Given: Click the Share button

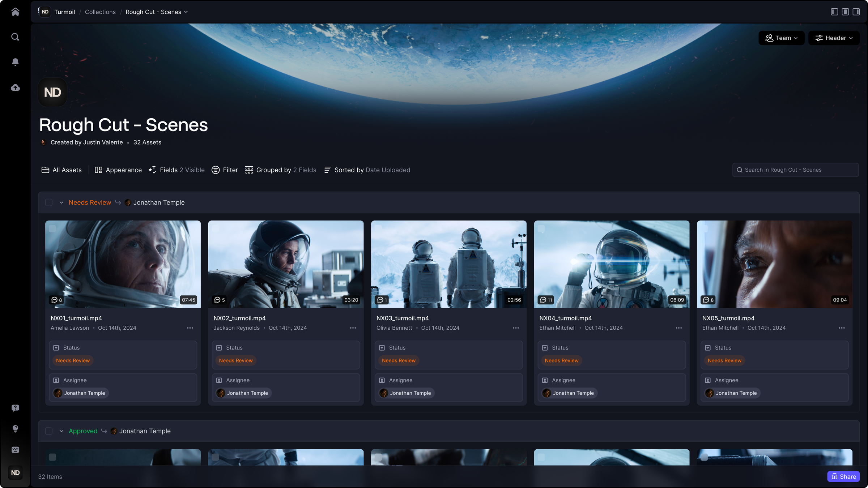Looking at the screenshot, I should pos(843,476).
